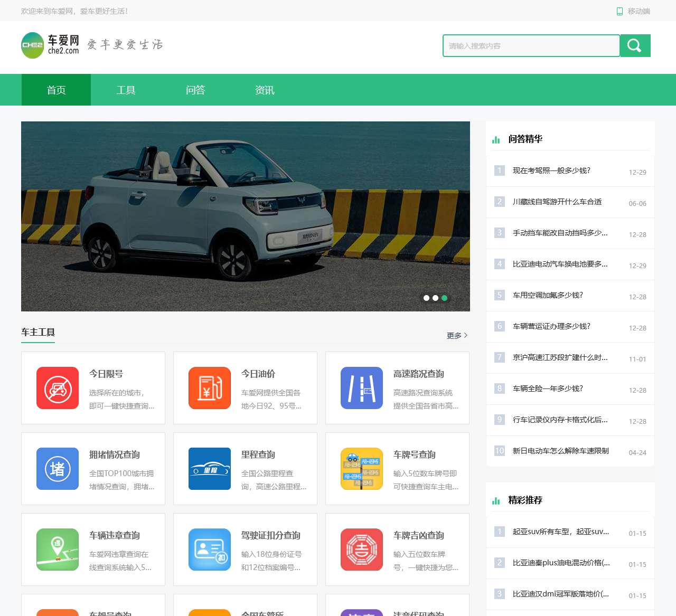Expand 更多 tools with chevron

(x=457, y=335)
